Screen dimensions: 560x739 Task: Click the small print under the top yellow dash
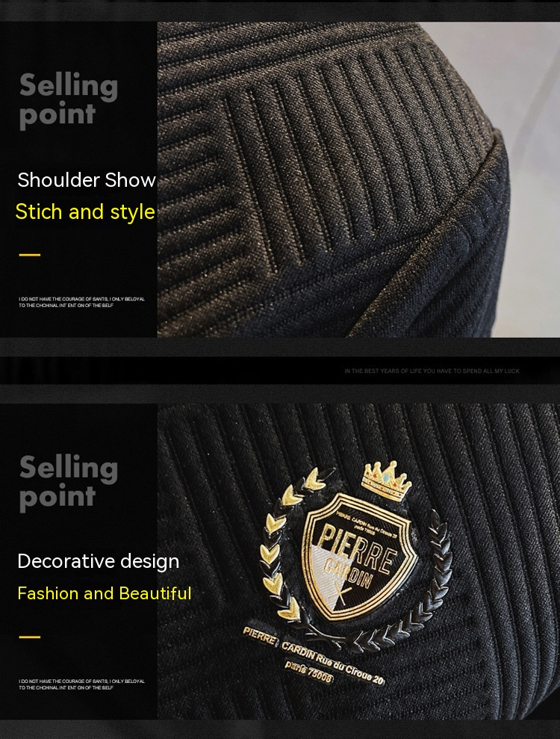pos(81,302)
